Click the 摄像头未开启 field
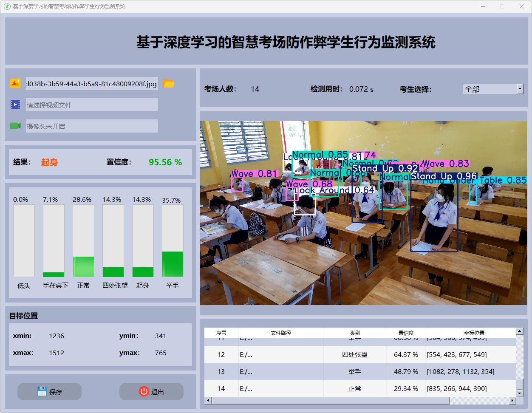Image resolution: width=532 pixels, height=413 pixels. pyautogui.click(x=91, y=126)
